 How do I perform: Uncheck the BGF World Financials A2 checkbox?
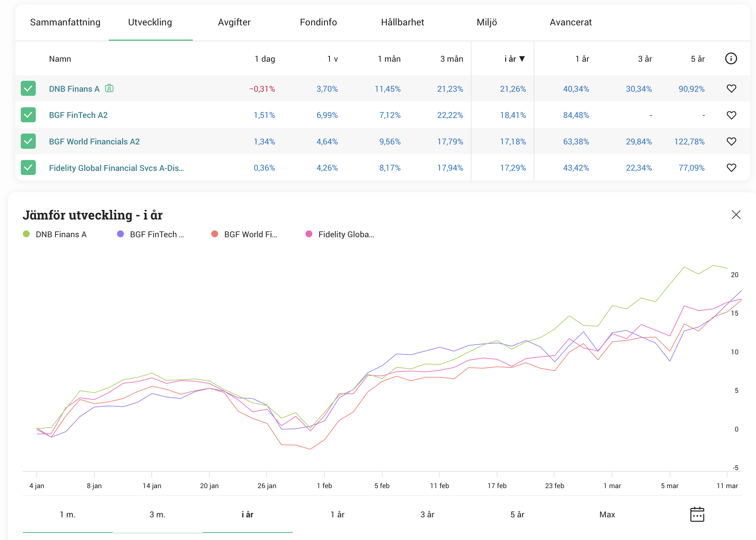coord(28,141)
